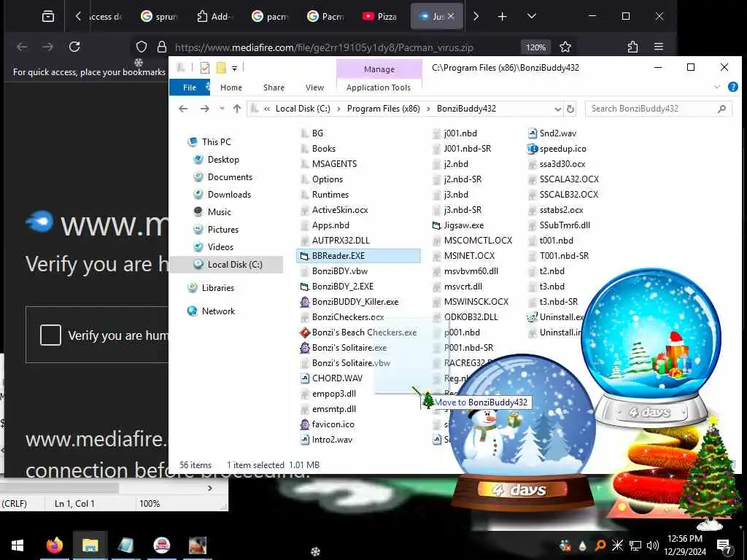Select Downloads in navigation pane
This screenshot has width=747, height=560.
[x=229, y=194]
